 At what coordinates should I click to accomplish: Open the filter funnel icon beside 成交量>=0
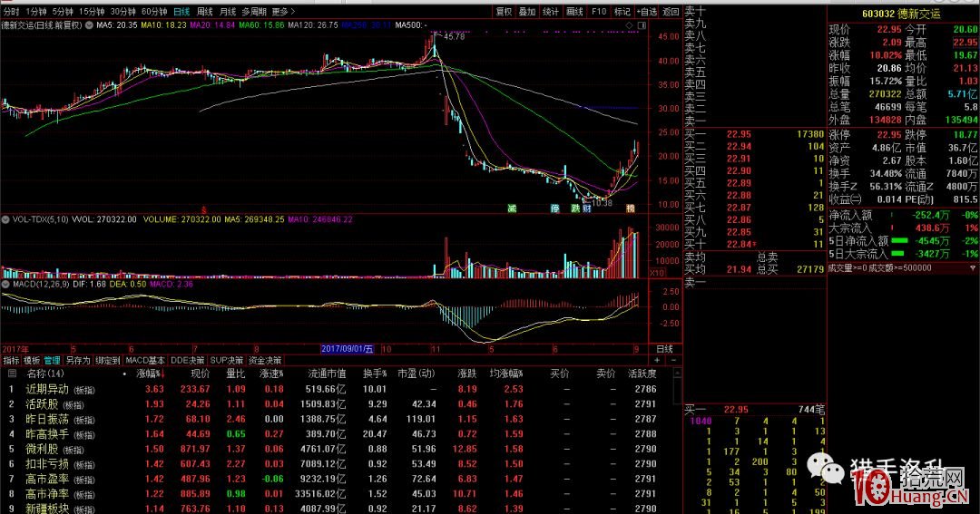(x=973, y=268)
